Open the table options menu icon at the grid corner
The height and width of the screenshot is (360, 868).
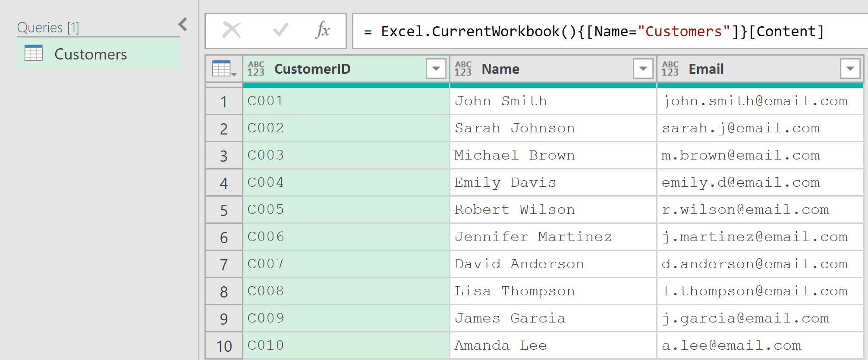click(x=224, y=69)
